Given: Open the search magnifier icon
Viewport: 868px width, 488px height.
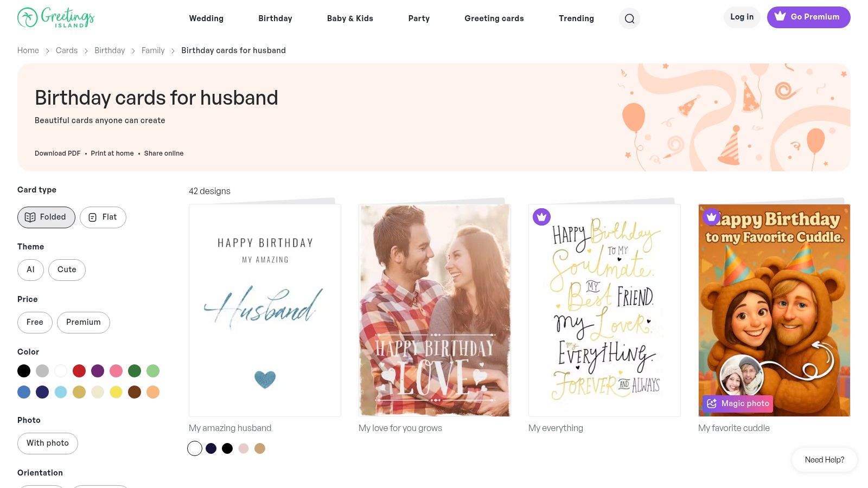Looking at the screenshot, I should [x=629, y=18].
